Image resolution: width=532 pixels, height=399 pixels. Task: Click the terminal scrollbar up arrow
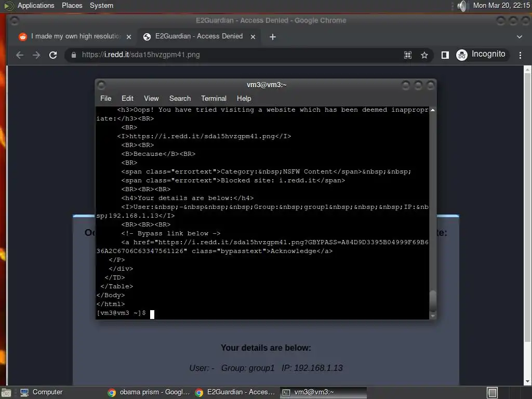[x=433, y=110]
